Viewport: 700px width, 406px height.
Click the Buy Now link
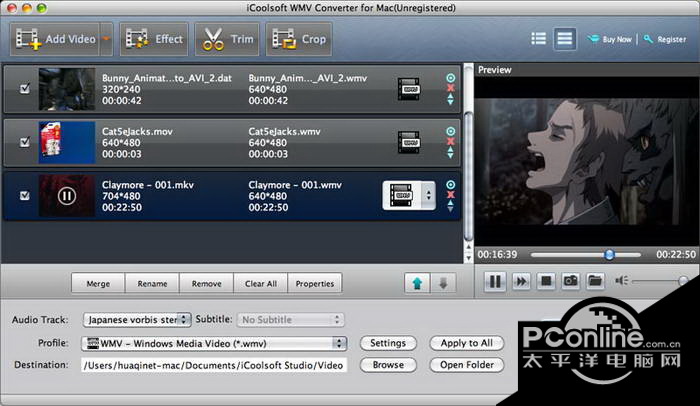coord(611,39)
